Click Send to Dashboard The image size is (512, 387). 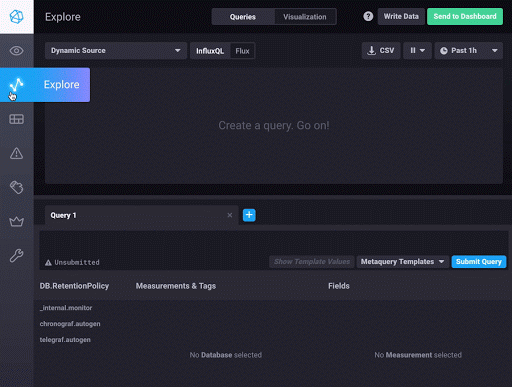tap(465, 16)
